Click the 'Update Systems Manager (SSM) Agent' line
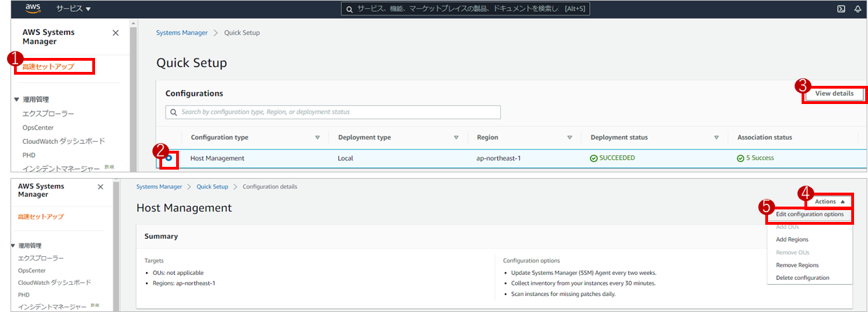 click(x=583, y=272)
